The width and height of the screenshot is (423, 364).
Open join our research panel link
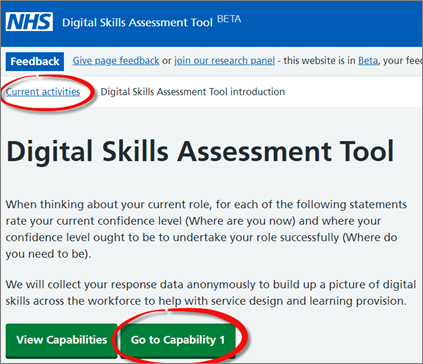(x=224, y=61)
